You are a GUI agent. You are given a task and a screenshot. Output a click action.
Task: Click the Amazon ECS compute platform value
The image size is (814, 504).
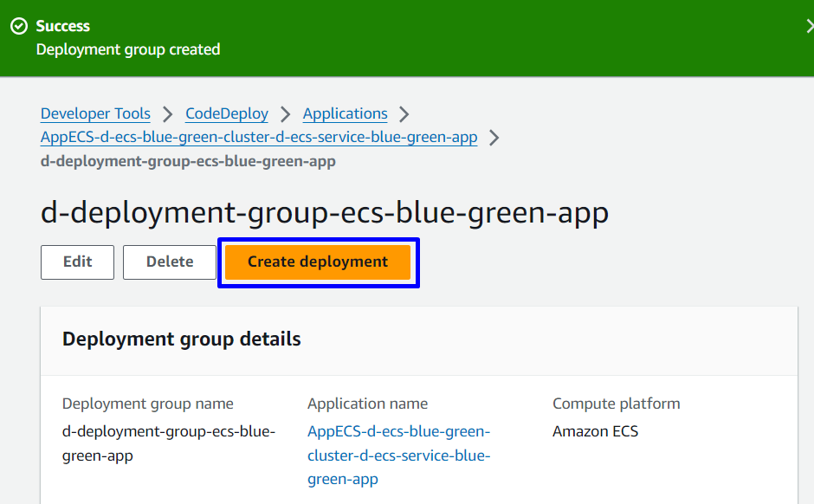tap(595, 431)
